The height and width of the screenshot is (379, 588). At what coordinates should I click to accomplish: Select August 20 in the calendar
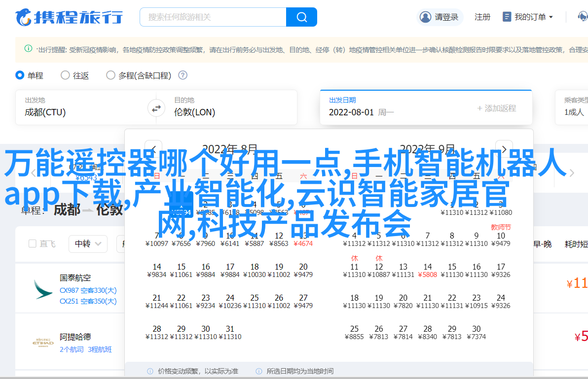[x=303, y=271]
